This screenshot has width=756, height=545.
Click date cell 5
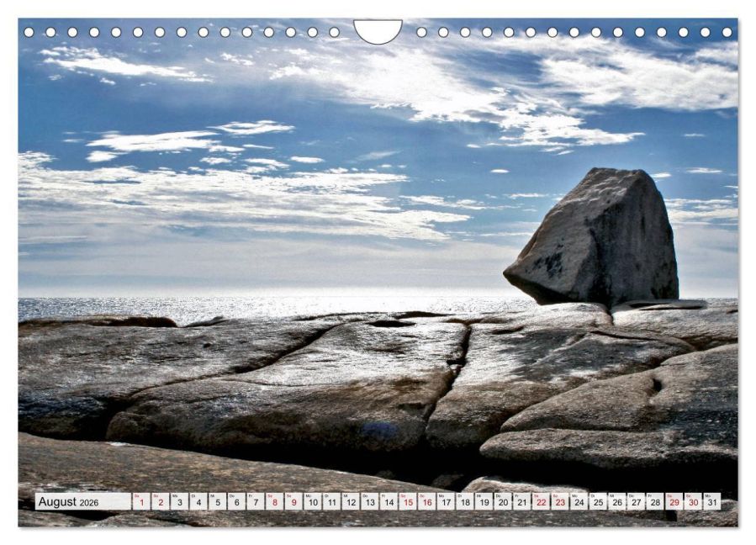[218, 501]
